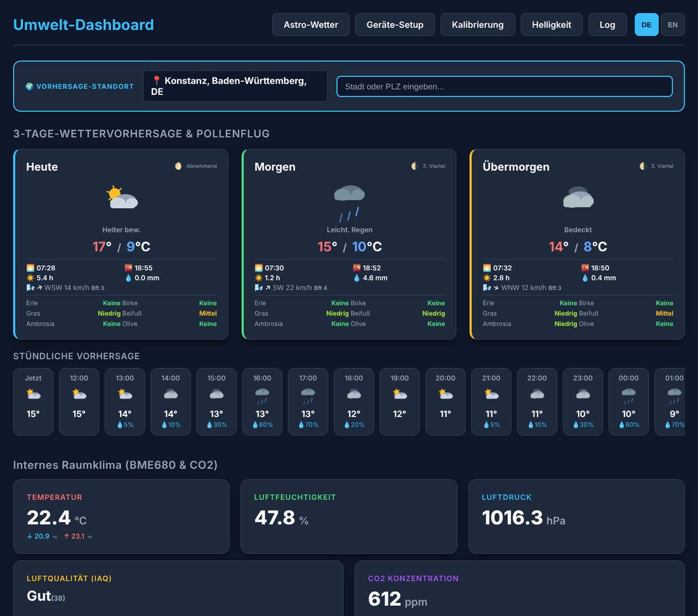Screen dimensions: 698x616
Task: Click the moon icon in Übermorgen card
Action: pos(643,166)
